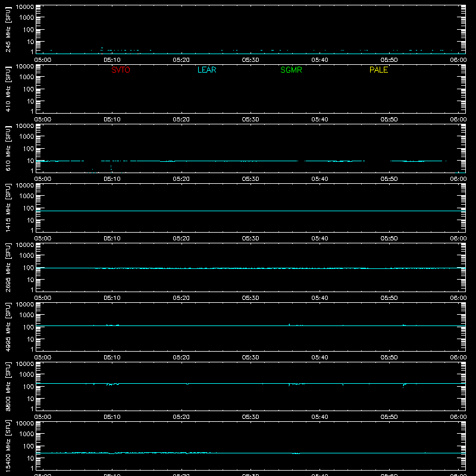Click 05:30 time label below 410 MHz plot
Viewport: 476px width, 476px height.
(250, 120)
